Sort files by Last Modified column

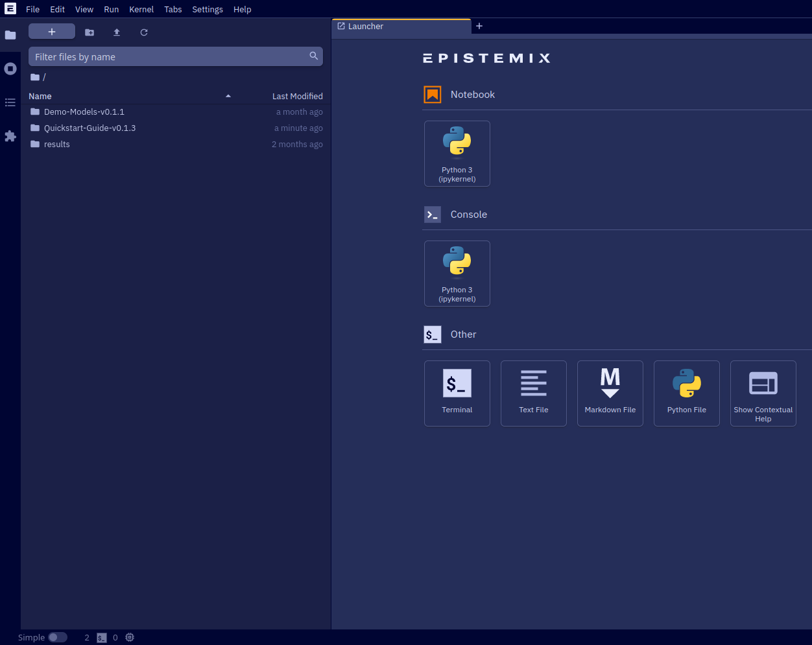click(298, 96)
